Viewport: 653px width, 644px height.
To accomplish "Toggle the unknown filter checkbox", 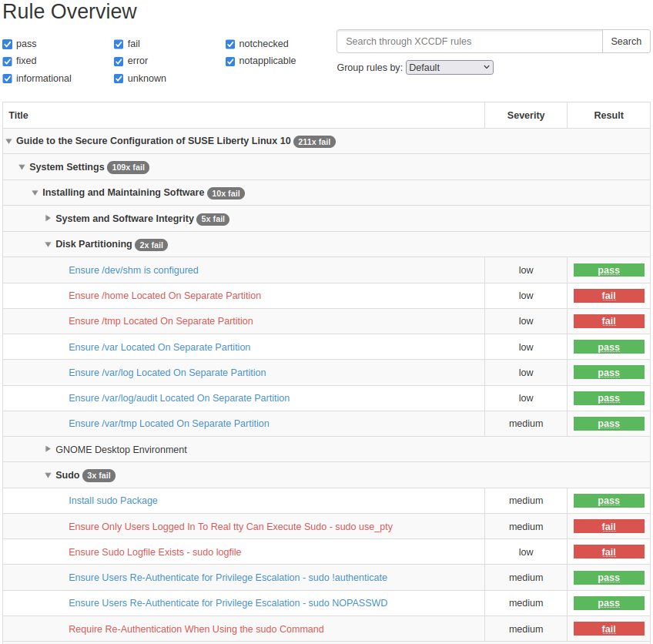I will [x=119, y=79].
